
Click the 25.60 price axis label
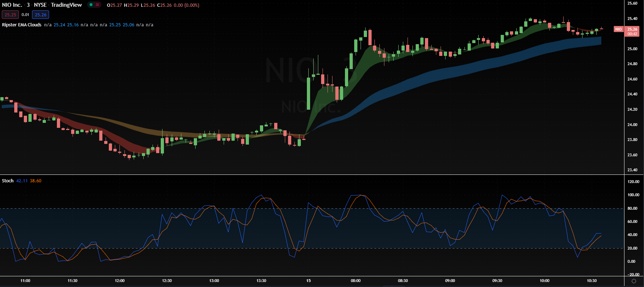pos(632,3)
